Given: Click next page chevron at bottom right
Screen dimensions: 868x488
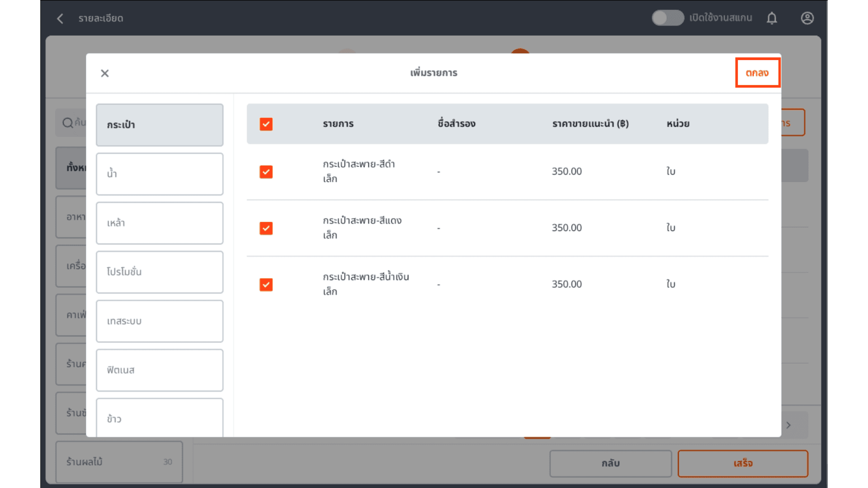Looking at the screenshot, I should coord(788,425).
